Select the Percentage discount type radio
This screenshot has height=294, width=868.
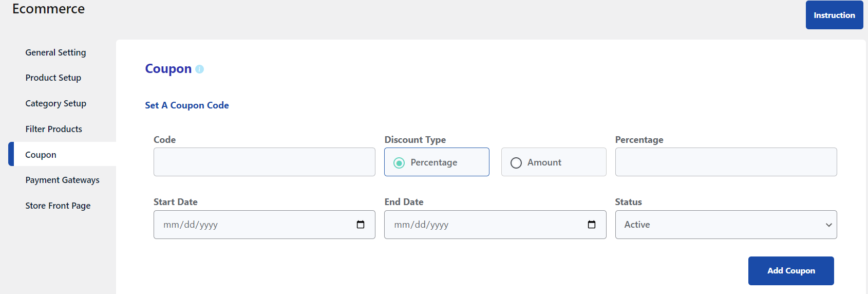coord(399,163)
